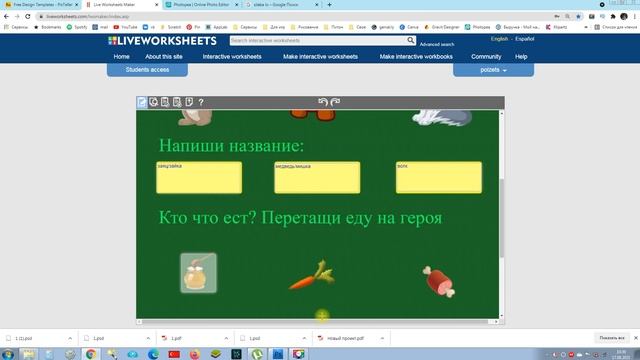The height and width of the screenshot is (360, 640).
Task: Click the fifth page icon before the question mark
Action: coord(189,102)
